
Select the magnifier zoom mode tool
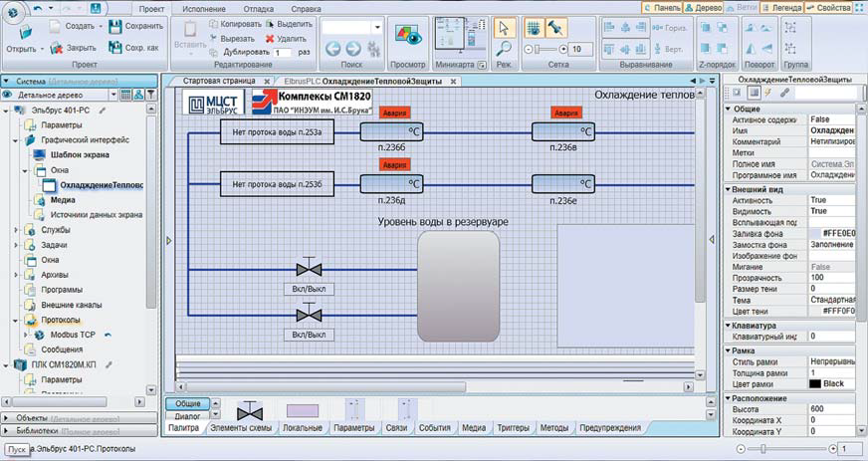point(504,49)
